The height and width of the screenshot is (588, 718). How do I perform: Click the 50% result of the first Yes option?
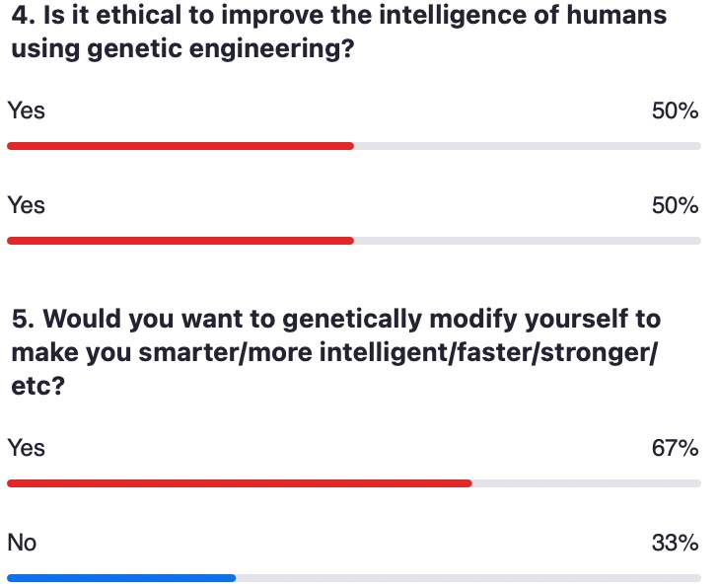tap(675, 110)
